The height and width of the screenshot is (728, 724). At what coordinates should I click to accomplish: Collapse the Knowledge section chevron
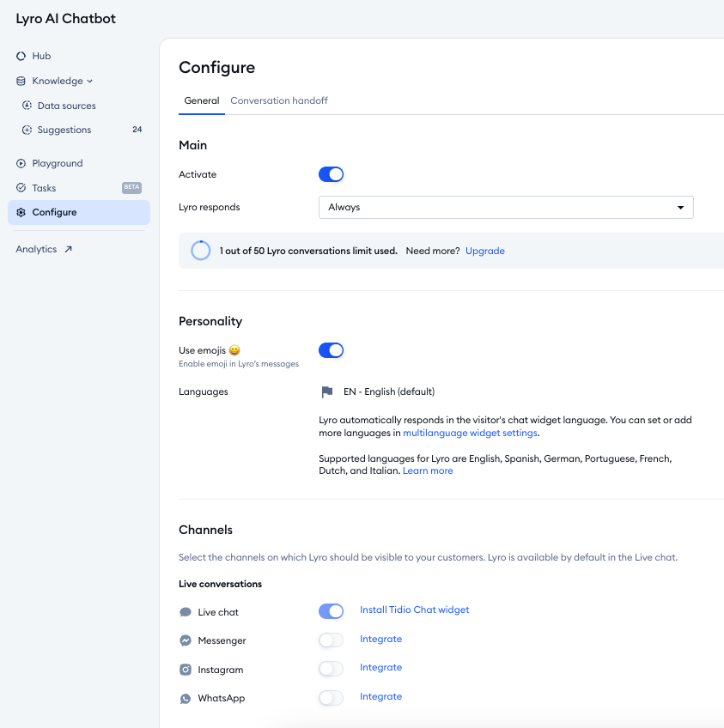pyautogui.click(x=90, y=82)
